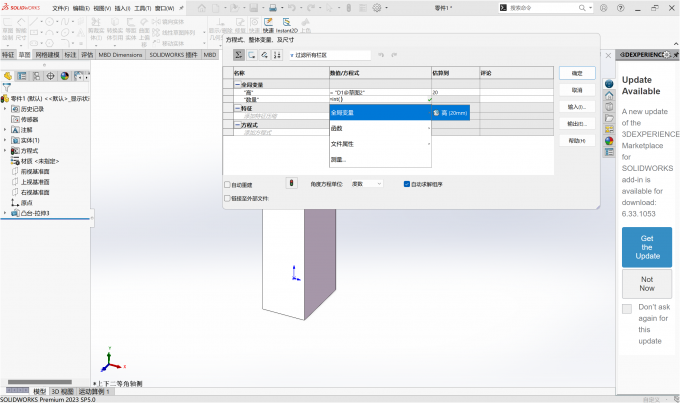Open the PropertyManager tab icon

22,76
